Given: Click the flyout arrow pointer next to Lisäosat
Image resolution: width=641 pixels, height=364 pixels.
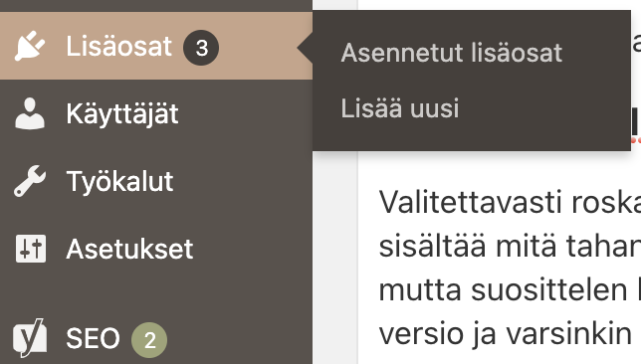Looking at the screenshot, I should pyautogui.click(x=305, y=48).
